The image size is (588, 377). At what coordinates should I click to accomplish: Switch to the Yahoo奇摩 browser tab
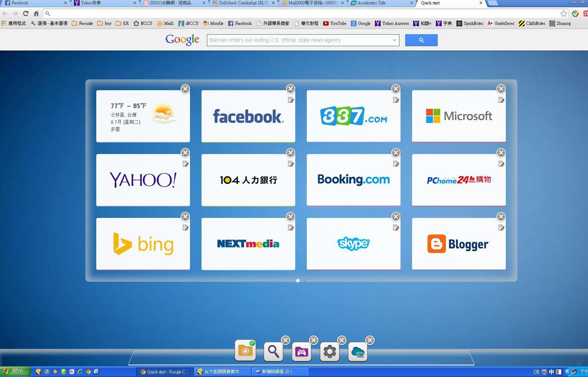104,3
